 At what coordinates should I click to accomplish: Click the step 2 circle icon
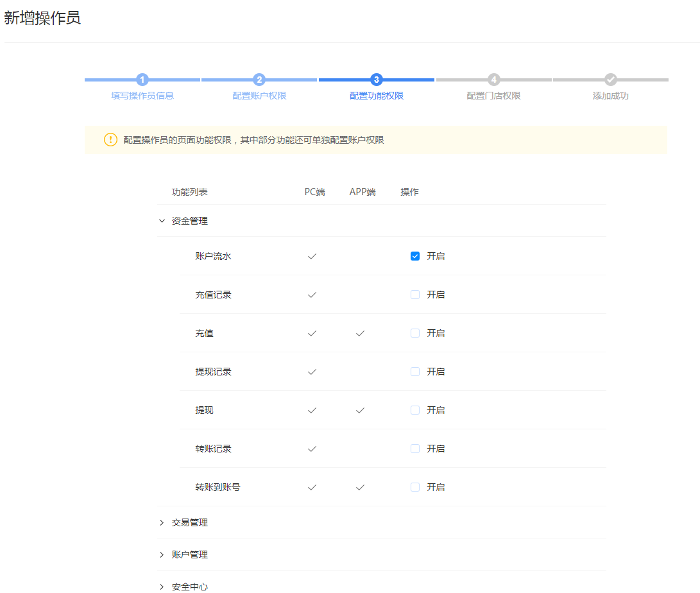click(x=259, y=80)
